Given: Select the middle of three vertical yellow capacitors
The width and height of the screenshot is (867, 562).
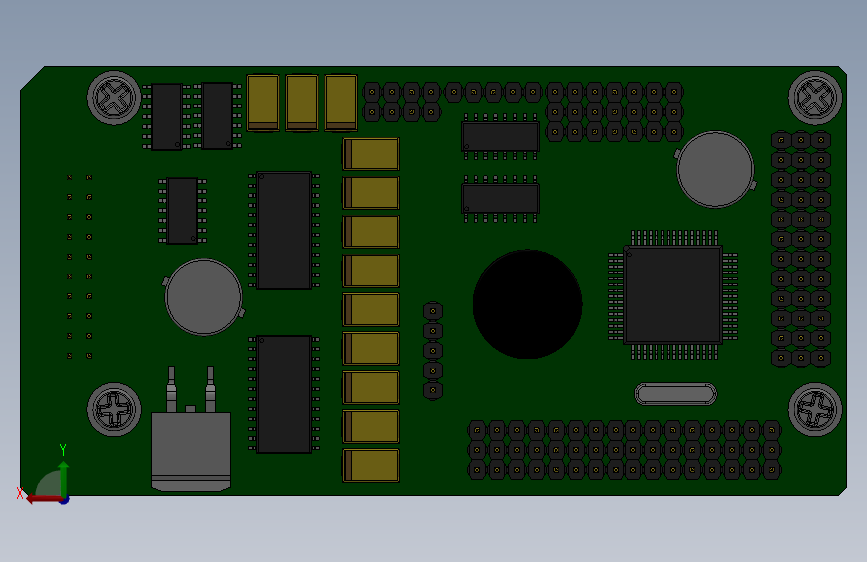Looking at the screenshot, I should pos(302,103).
